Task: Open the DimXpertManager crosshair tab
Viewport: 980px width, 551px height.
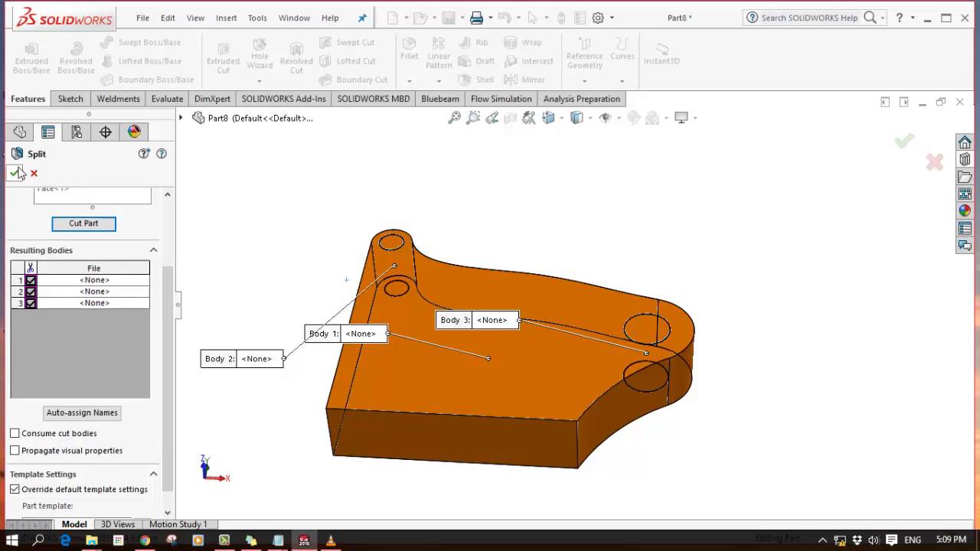Action: pos(106,132)
